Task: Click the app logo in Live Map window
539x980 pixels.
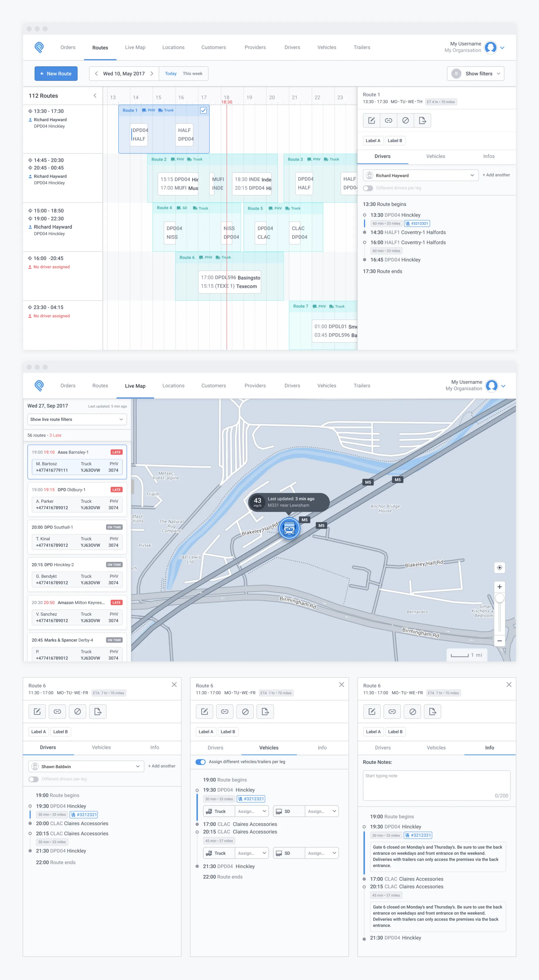Action: coord(39,385)
